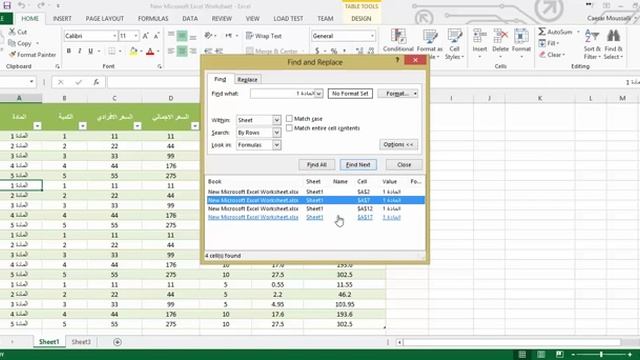The height and width of the screenshot is (360, 640).
Task: Switch to Page Layout view in status bar
Action: [541, 354]
